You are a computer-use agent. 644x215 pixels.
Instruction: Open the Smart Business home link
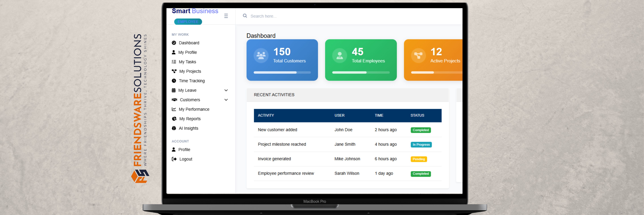(x=195, y=11)
